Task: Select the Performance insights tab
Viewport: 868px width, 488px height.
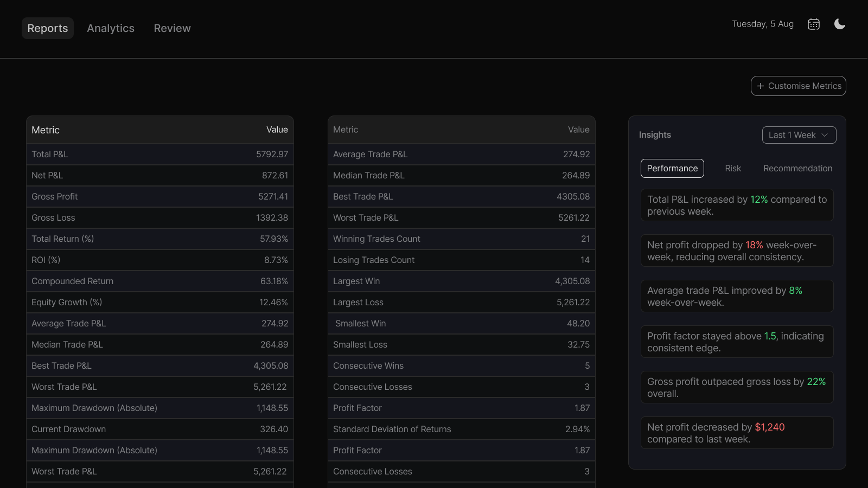Action: (672, 169)
